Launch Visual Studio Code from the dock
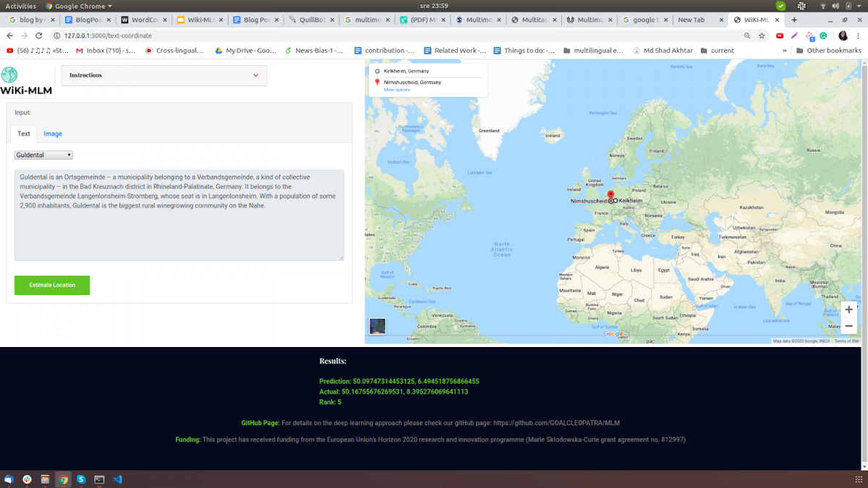The width and height of the screenshot is (868, 488). (117, 479)
